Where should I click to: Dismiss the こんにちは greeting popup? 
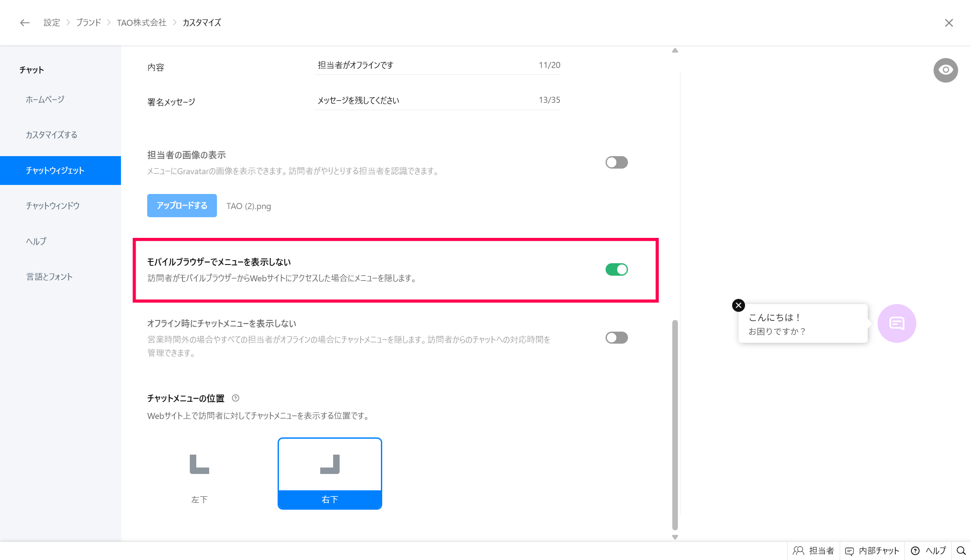click(x=739, y=305)
